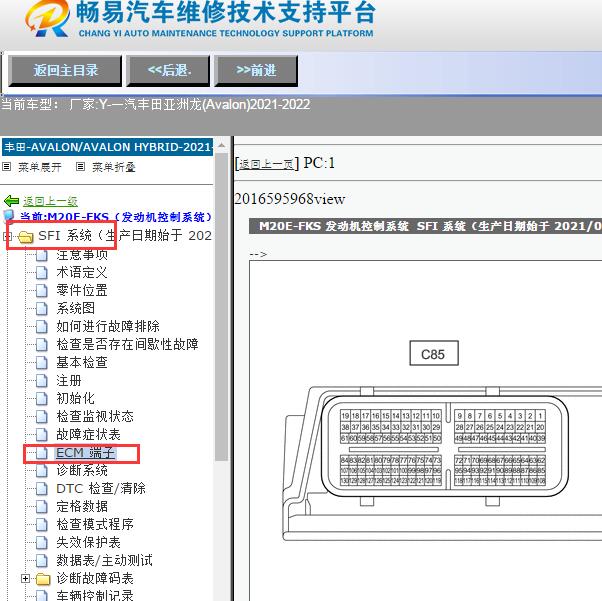Open 注意事项 document
Screen dimensions: 602x601
tap(82, 255)
